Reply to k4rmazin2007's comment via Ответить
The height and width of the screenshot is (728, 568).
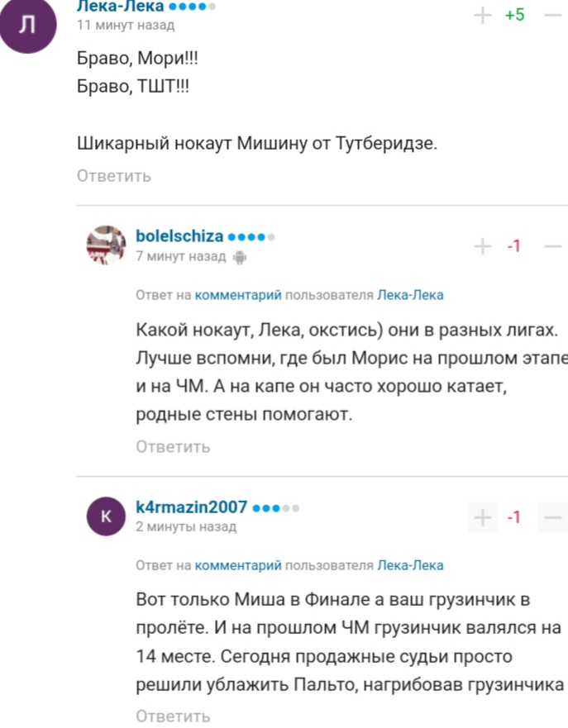(x=174, y=716)
